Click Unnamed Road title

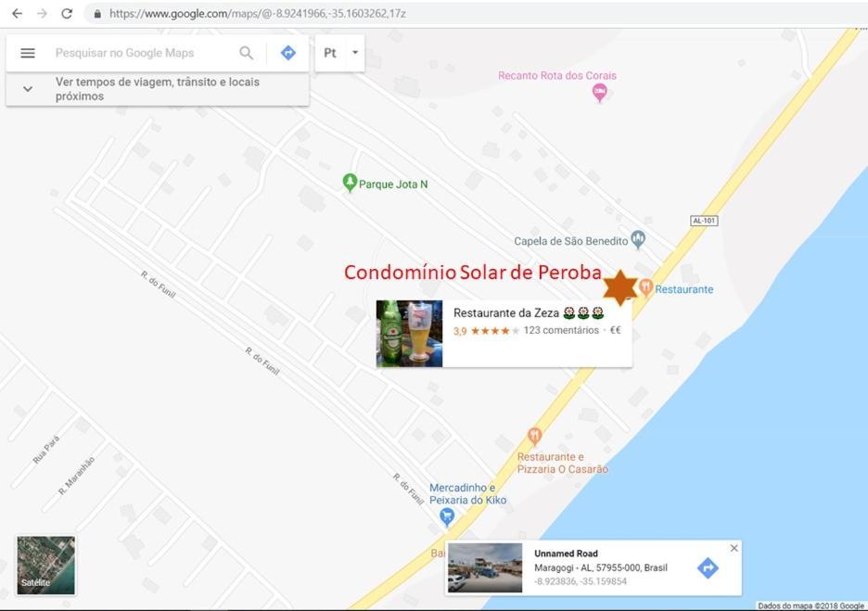[566, 554]
